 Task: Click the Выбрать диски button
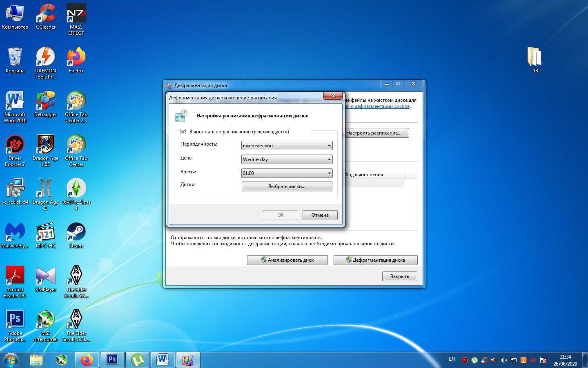pos(287,186)
